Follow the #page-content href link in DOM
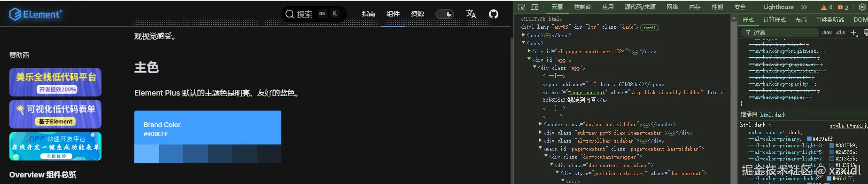 [x=586, y=92]
